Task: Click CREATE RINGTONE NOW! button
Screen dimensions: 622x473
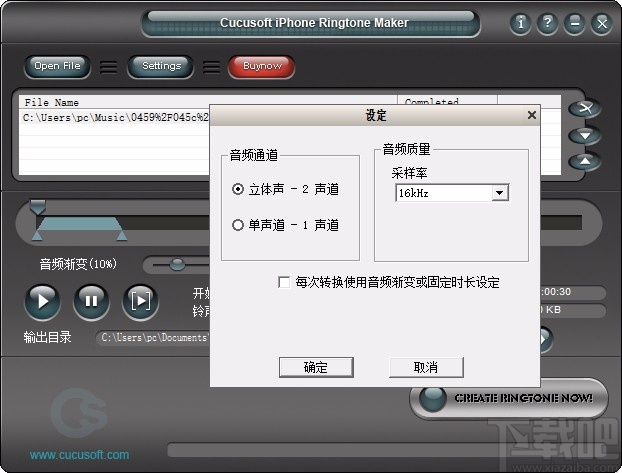Action: pyautogui.click(x=509, y=398)
